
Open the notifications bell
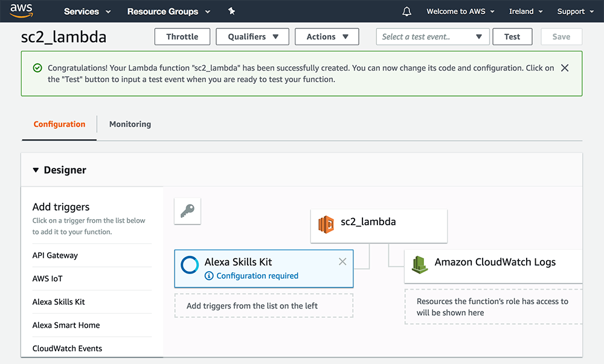pyautogui.click(x=406, y=11)
